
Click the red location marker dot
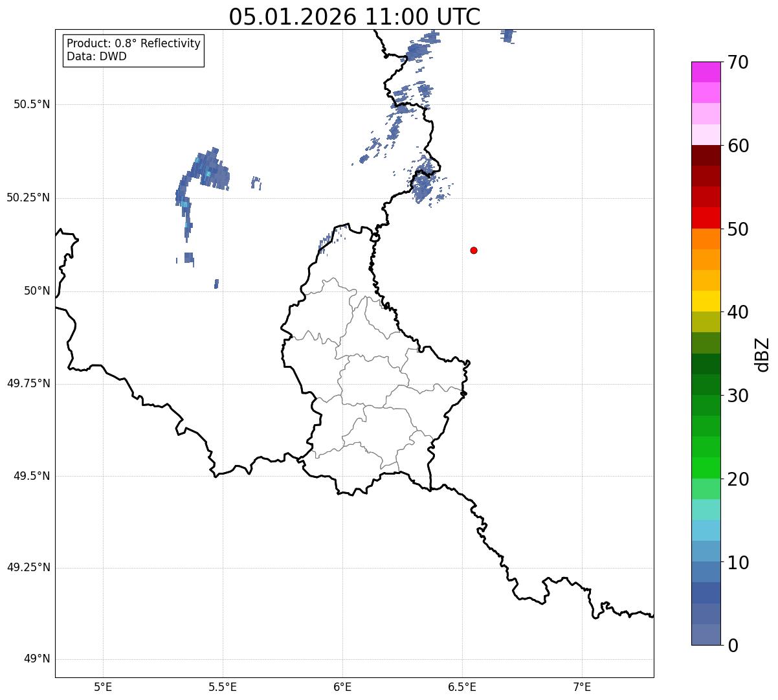coord(474,250)
